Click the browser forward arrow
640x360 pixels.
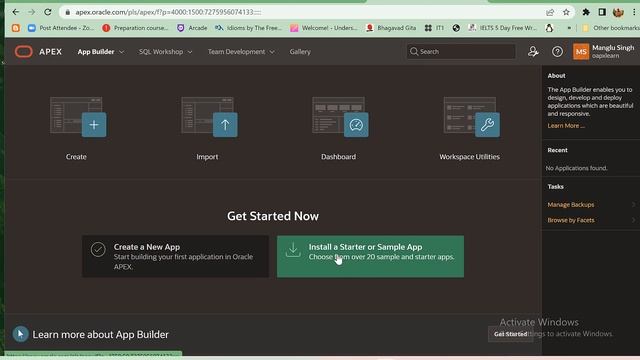(32, 12)
